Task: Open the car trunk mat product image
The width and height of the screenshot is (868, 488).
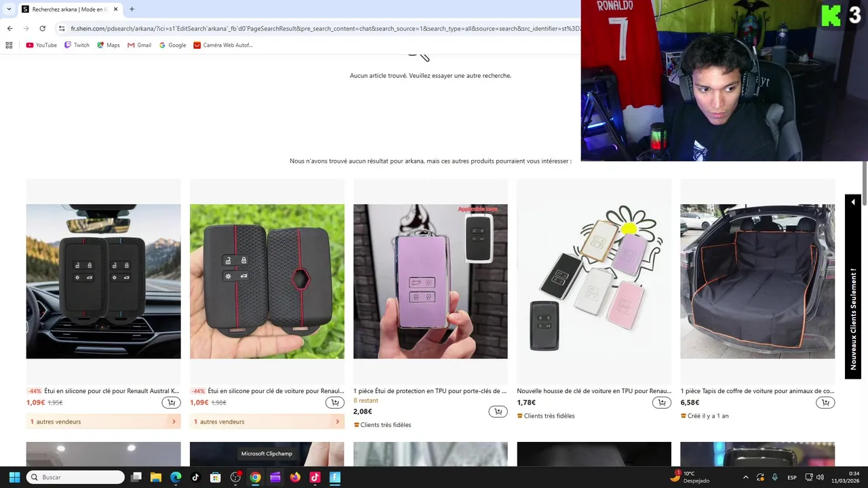Action: [757, 281]
